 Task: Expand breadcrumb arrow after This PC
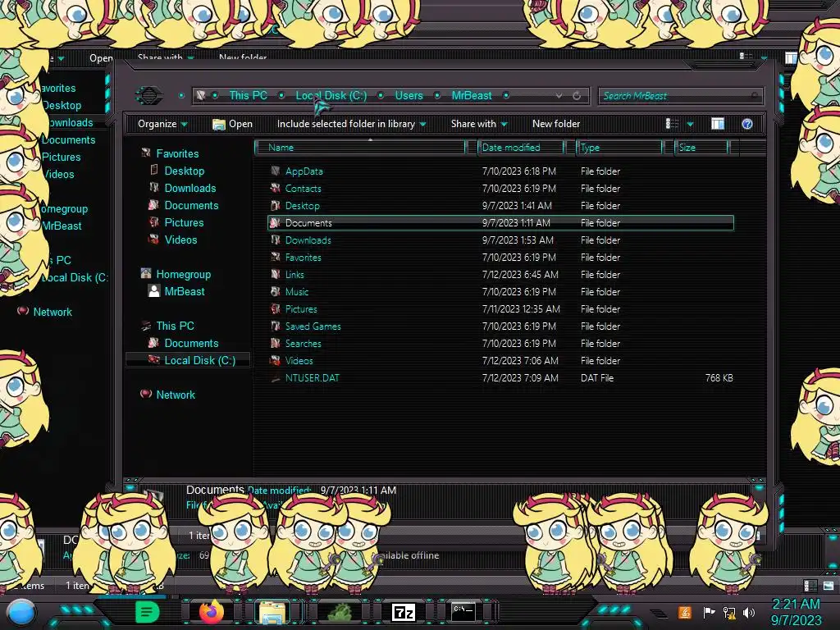(281, 95)
